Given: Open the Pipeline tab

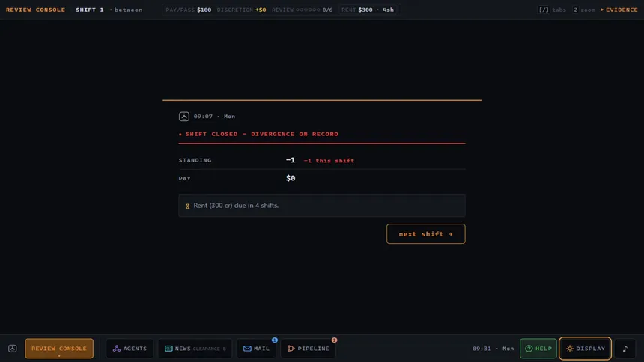Looking at the screenshot, I should (308, 348).
